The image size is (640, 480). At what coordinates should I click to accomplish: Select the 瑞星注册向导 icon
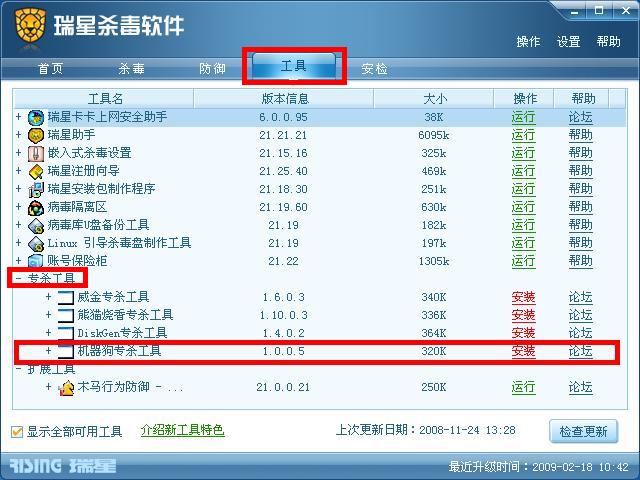pyautogui.click(x=36, y=171)
